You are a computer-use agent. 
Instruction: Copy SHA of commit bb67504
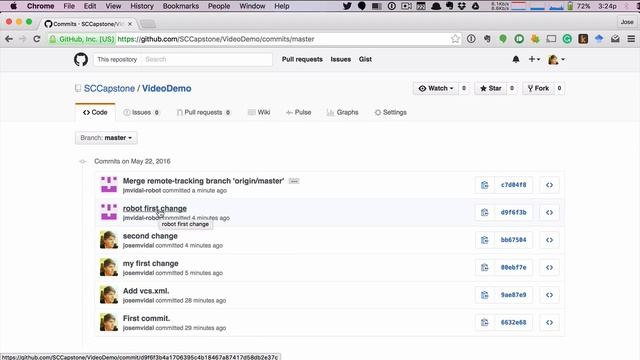484,240
